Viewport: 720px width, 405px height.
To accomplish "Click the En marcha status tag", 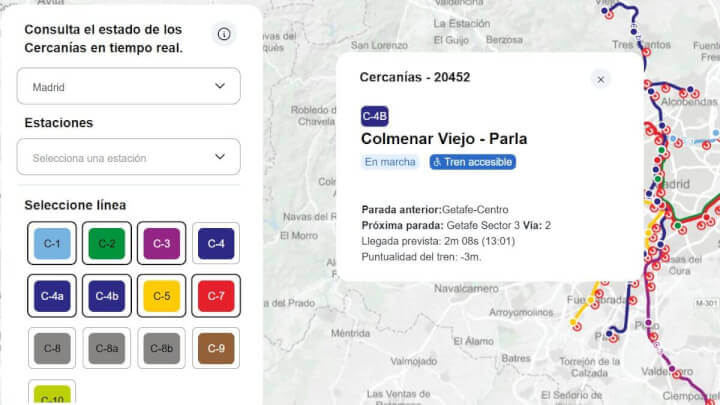I will click(x=390, y=162).
